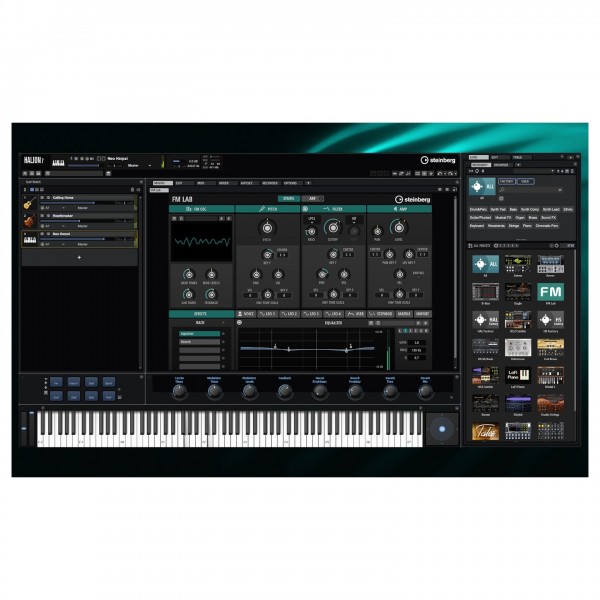Click the trash icon in slot rack
600x600 pixels.
[x=132, y=190]
